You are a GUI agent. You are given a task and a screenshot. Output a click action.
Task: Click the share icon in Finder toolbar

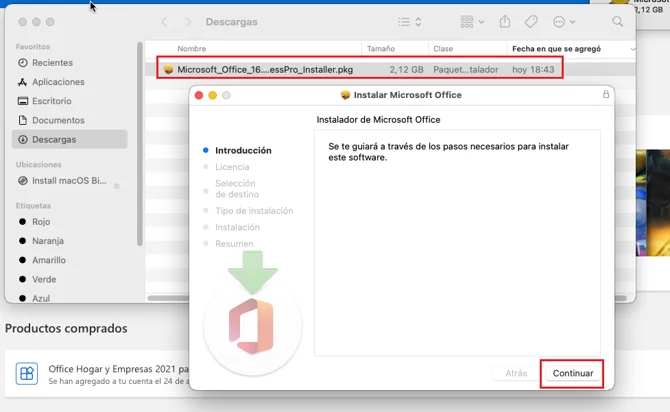tap(505, 21)
